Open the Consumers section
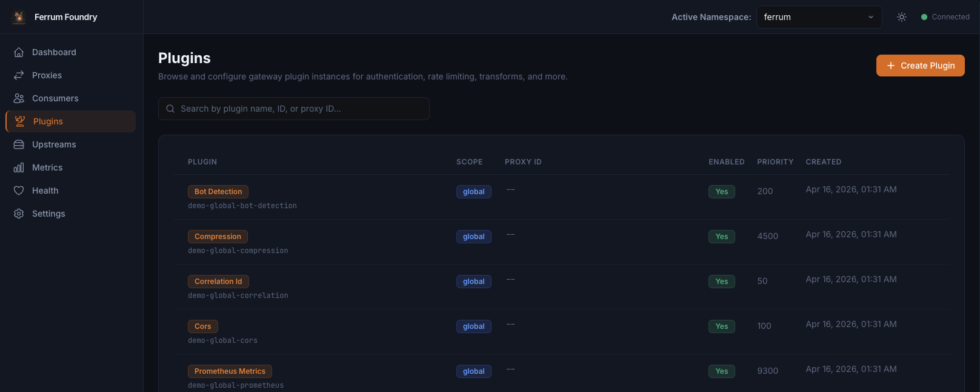Viewport: 980px width, 392px height. 70,98
